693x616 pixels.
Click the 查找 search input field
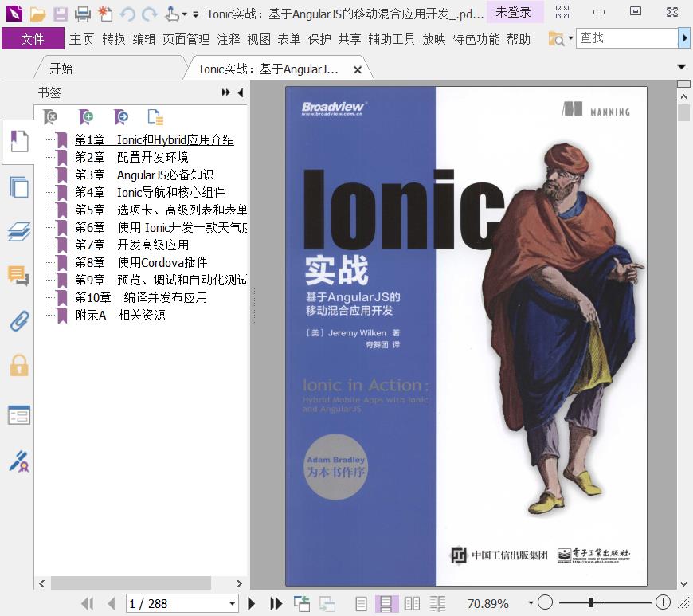(x=627, y=38)
